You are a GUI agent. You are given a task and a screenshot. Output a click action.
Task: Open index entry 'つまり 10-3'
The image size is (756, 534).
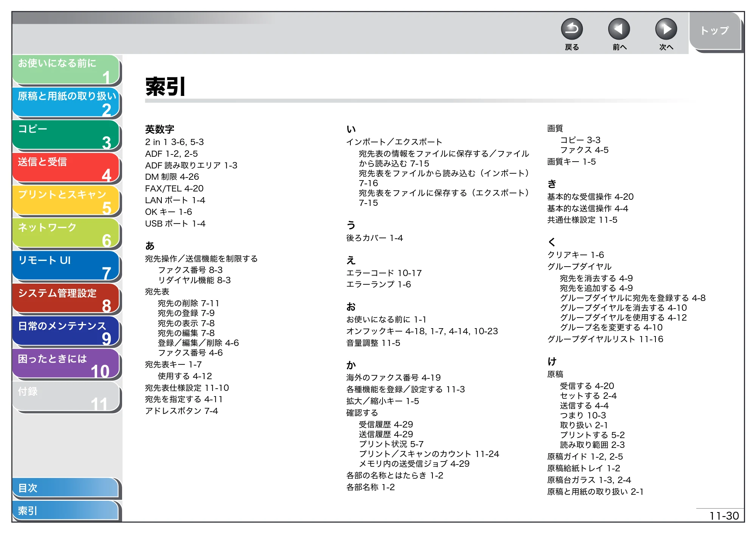tap(583, 415)
